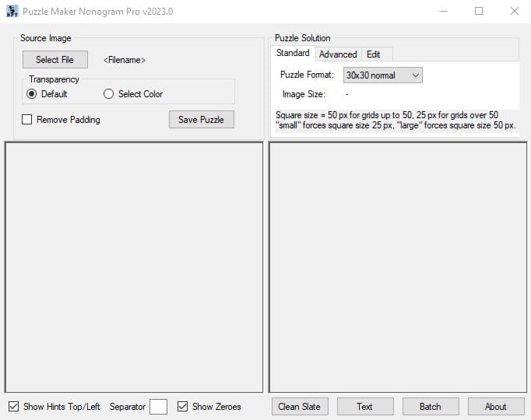This screenshot has height=420, width=531.
Task: Close the Puzzle Maker Nonogram Pro window
Action: [514, 12]
